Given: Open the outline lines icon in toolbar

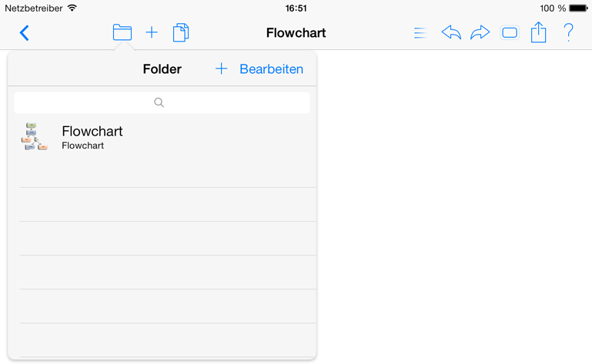Looking at the screenshot, I should click(420, 33).
